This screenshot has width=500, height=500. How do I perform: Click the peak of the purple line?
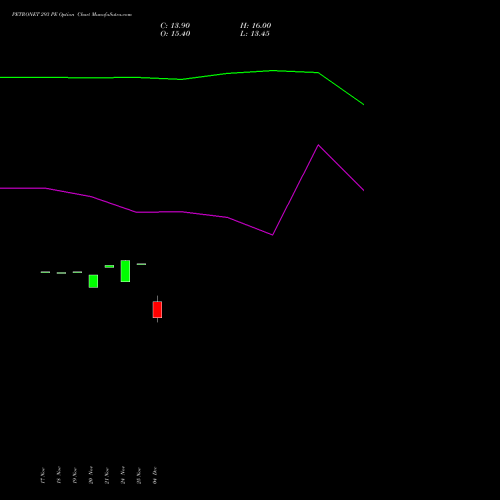click(318, 145)
